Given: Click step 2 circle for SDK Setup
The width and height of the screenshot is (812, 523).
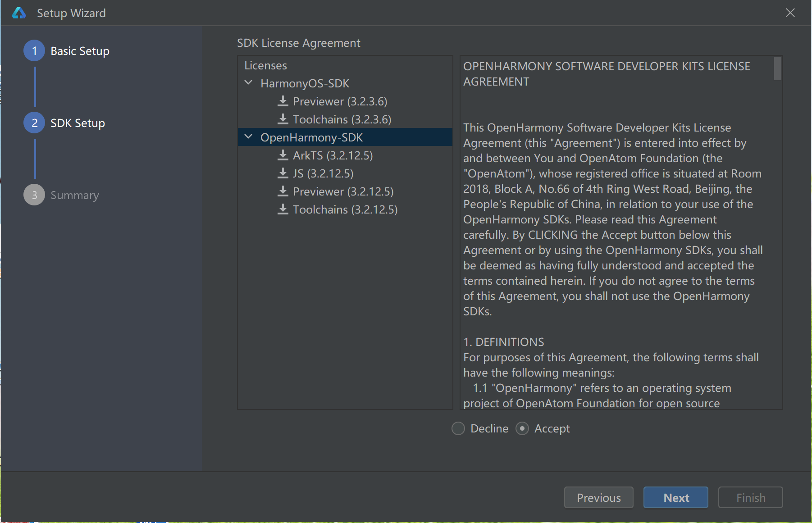Looking at the screenshot, I should [34, 123].
